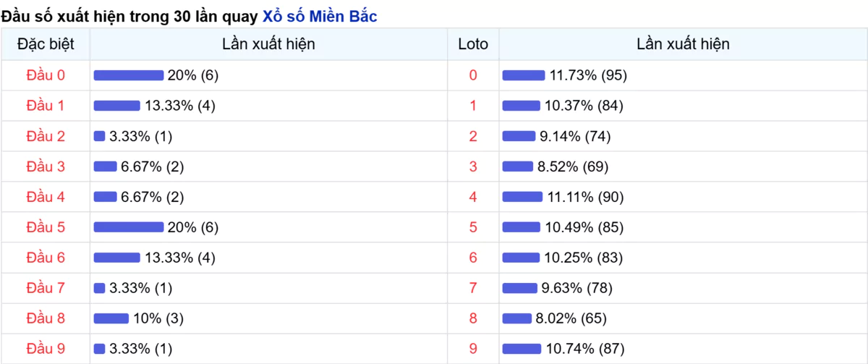The width and height of the screenshot is (868, 364).
Task: Select Loto number 7 in the table
Action: (x=473, y=288)
